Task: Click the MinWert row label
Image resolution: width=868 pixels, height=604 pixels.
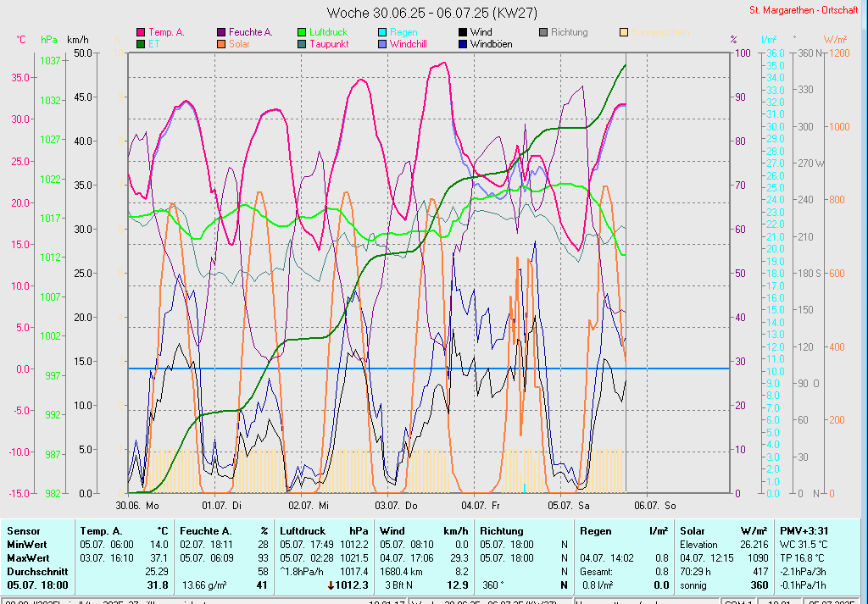Action: (26, 545)
